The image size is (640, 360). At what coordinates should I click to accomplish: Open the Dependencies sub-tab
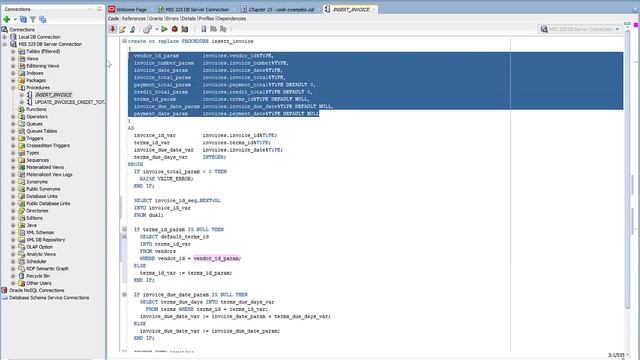click(x=231, y=19)
